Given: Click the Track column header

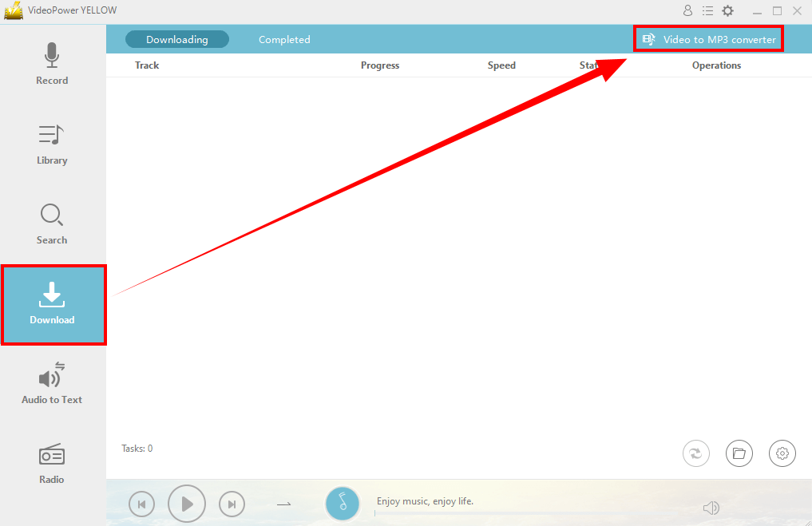Looking at the screenshot, I should (147, 65).
